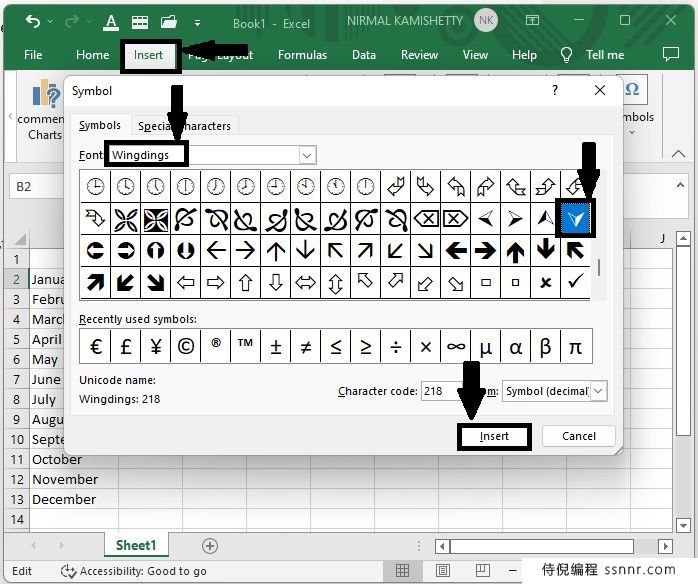Choose the infinity sign from recent symbols
698x585 pixels.
coord(456,346)
